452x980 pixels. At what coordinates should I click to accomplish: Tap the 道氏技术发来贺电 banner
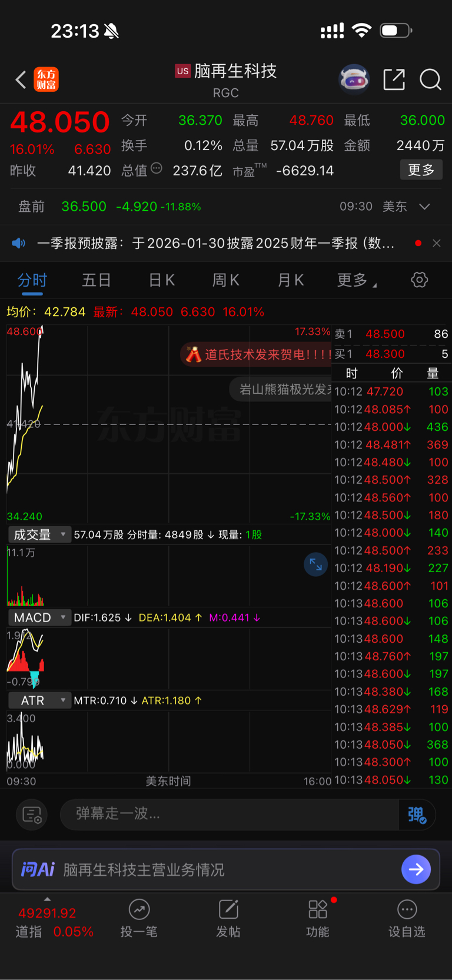(257, 354)
